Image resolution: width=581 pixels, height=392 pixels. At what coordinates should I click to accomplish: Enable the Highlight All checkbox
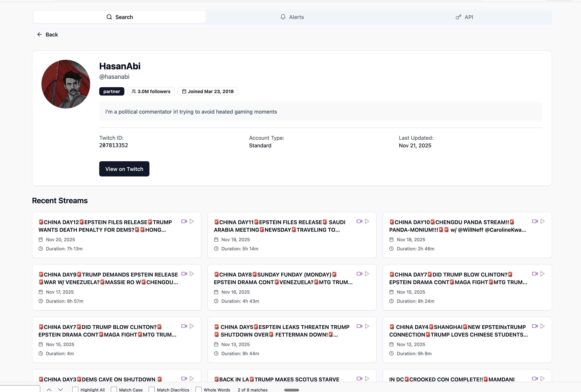[75, 390]
